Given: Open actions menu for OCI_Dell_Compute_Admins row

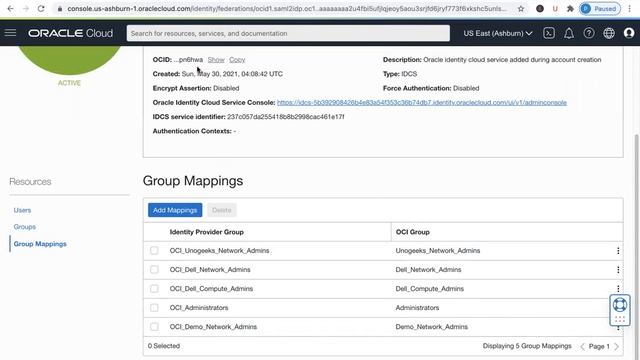Looking at the screenshot, I should tap(618, 288).
